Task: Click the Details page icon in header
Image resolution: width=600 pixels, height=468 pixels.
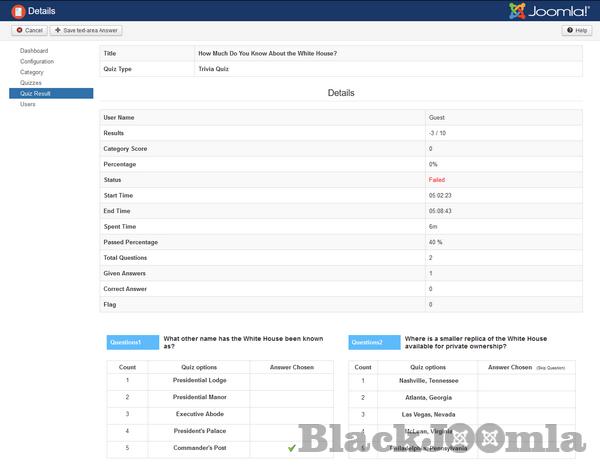Action: 16,11
